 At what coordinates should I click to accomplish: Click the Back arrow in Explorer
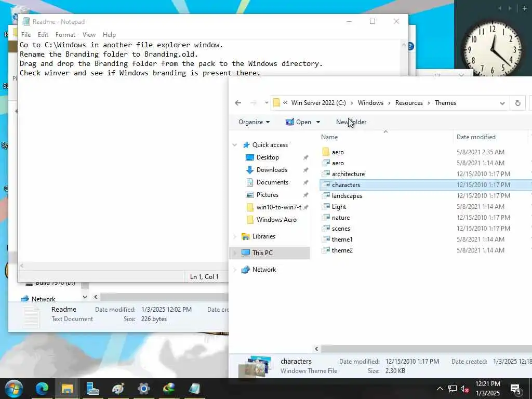(x=238, y=103)
